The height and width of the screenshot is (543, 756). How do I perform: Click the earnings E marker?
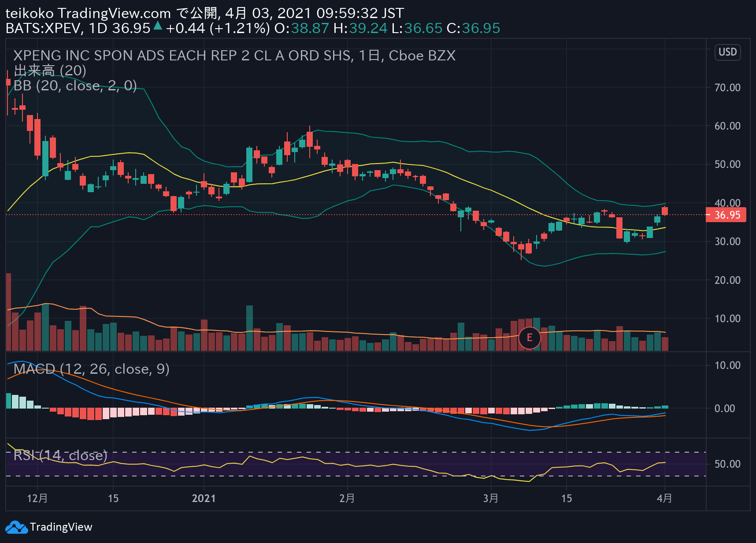[x=530, y=338]
